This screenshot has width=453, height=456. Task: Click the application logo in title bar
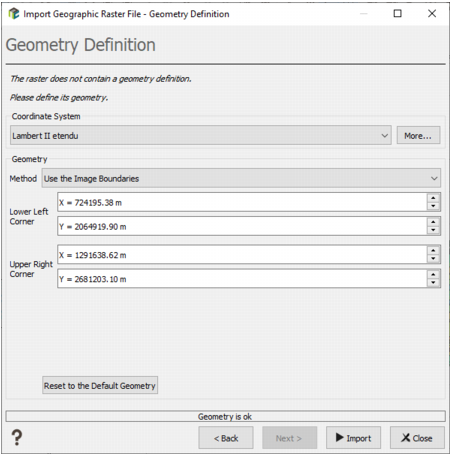click(13, 14)
